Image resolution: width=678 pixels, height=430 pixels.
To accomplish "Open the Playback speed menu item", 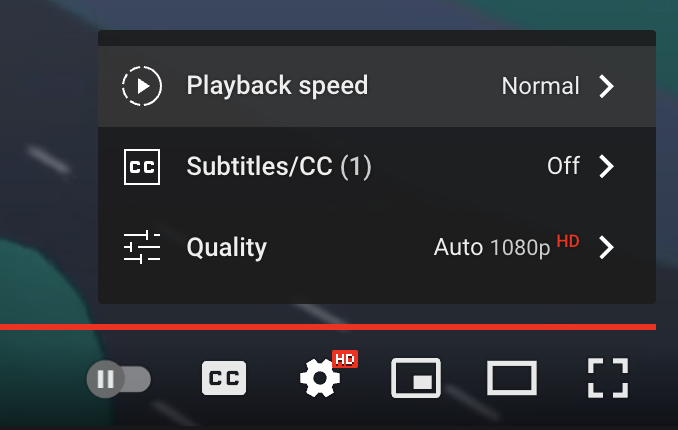I will pos(277,86).
